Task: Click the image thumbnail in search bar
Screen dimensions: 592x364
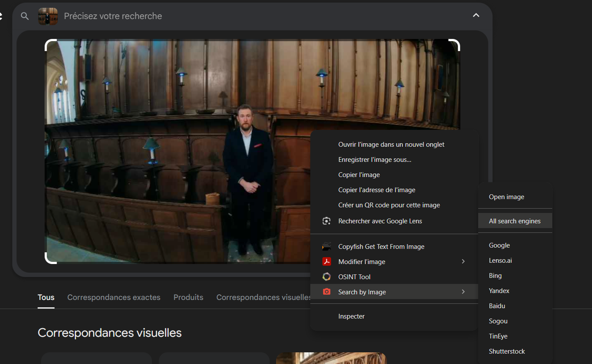Action: [x=48, y=16]
